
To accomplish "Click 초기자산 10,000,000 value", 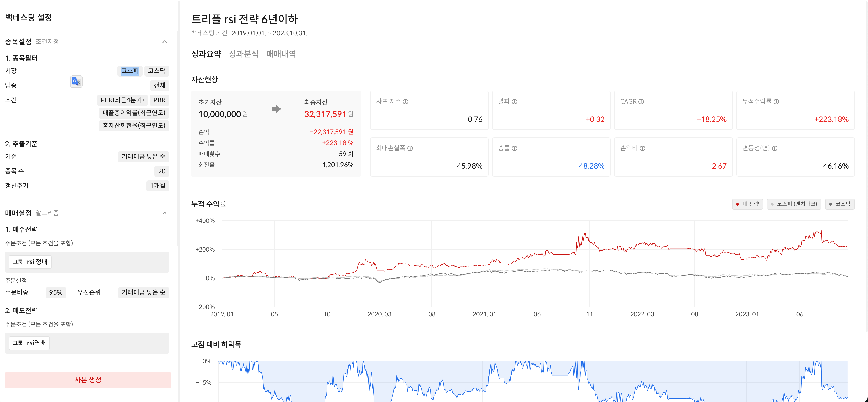I will coord(220,114).
